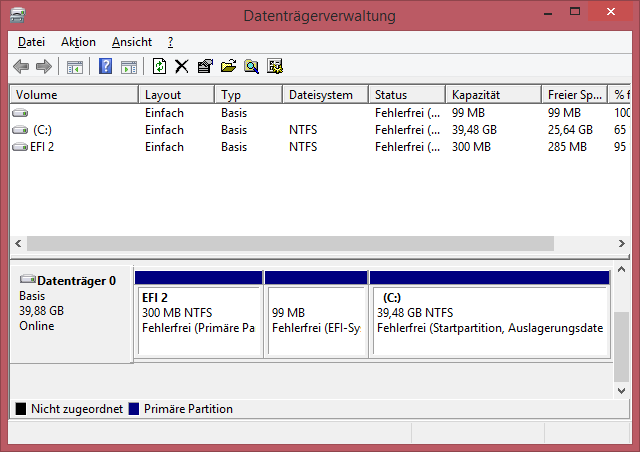Toggle the console tree pane icon

point(75,67)
